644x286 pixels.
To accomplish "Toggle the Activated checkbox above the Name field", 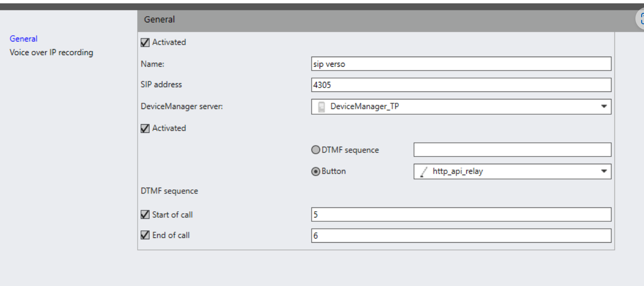I will (x=145, y=42).
